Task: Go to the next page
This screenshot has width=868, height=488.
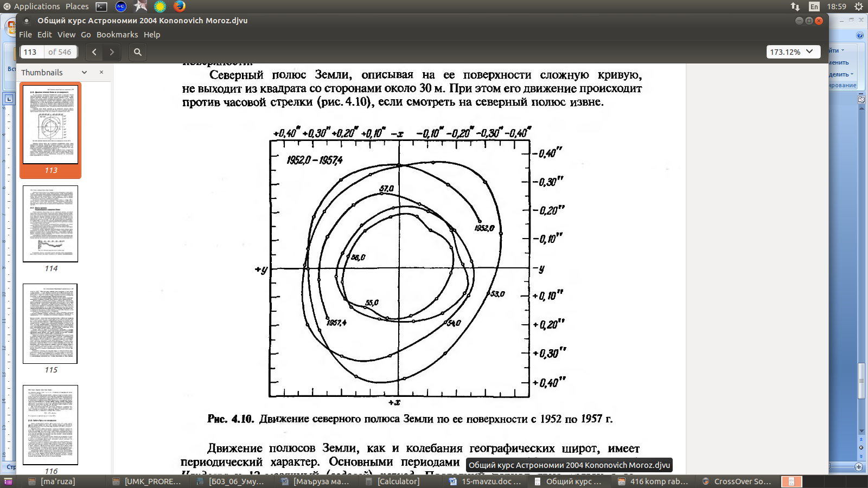Action: 112,52
